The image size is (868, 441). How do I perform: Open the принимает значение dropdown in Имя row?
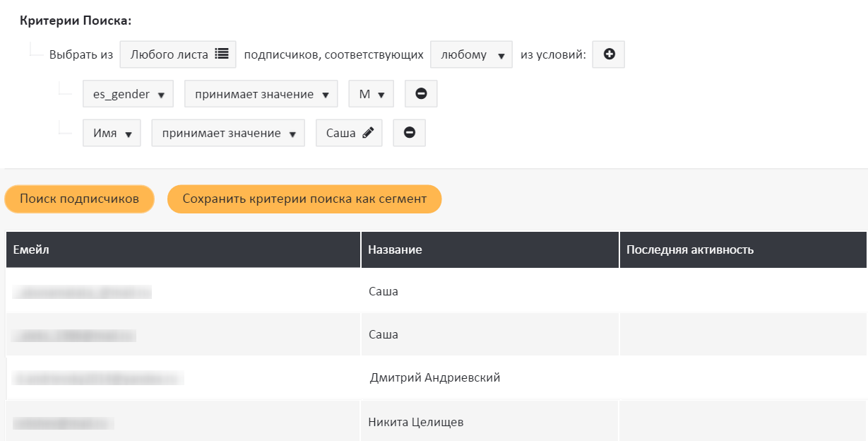[x=227, y=133]
